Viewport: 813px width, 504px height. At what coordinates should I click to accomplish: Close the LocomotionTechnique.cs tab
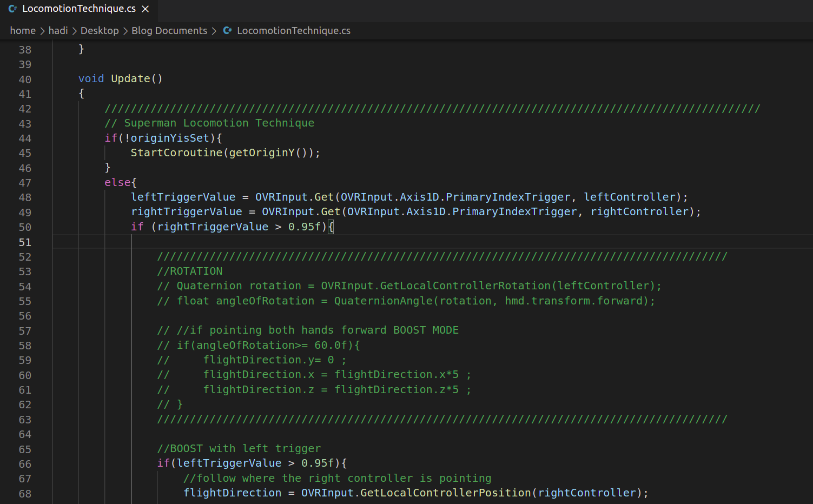(x=145, y=9)
